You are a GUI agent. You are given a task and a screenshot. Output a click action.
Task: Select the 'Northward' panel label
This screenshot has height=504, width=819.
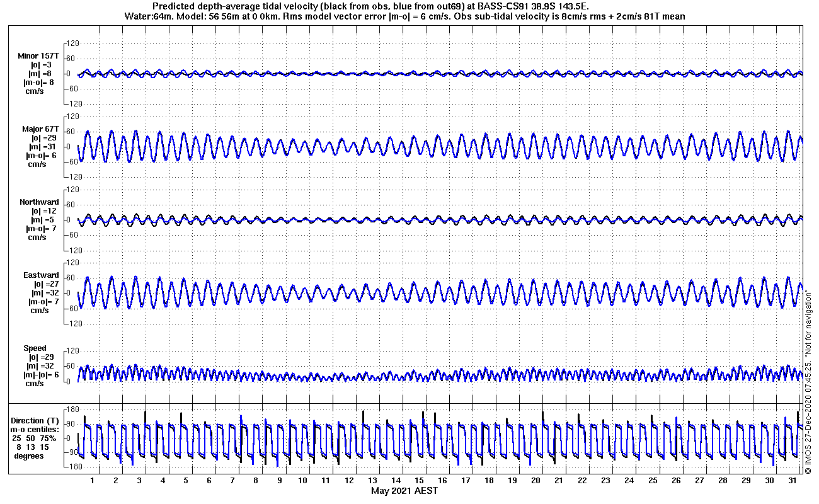click(x=40, y=202)
